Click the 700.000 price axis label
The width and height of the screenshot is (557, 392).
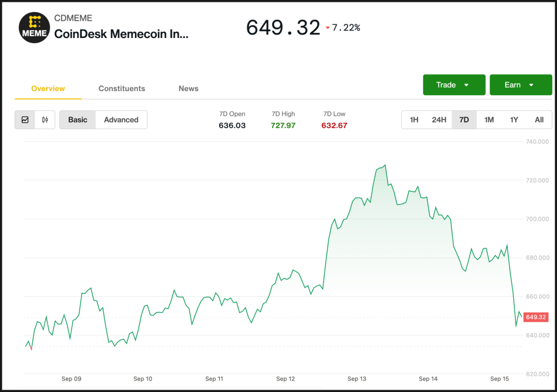[537, 219]
